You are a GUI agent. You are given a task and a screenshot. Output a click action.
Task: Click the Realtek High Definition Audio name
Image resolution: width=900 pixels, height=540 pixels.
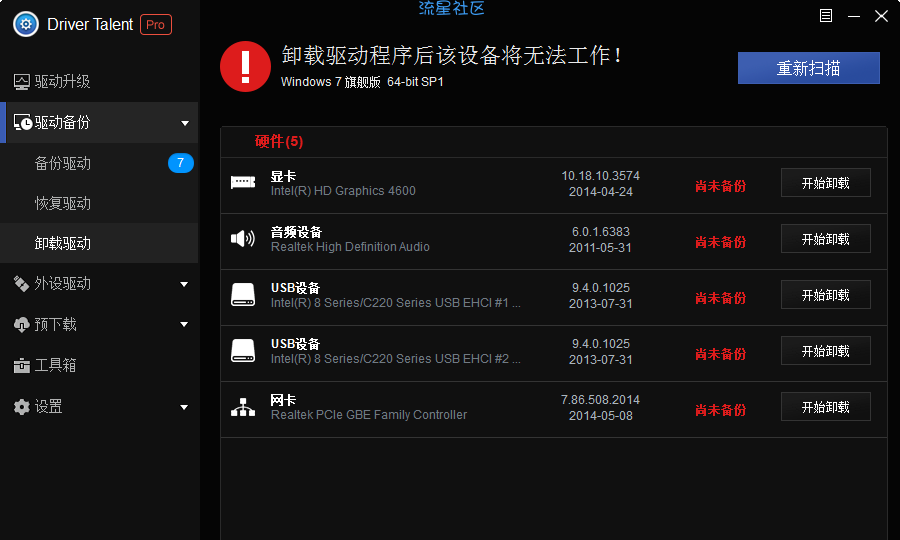pos(350,247)
